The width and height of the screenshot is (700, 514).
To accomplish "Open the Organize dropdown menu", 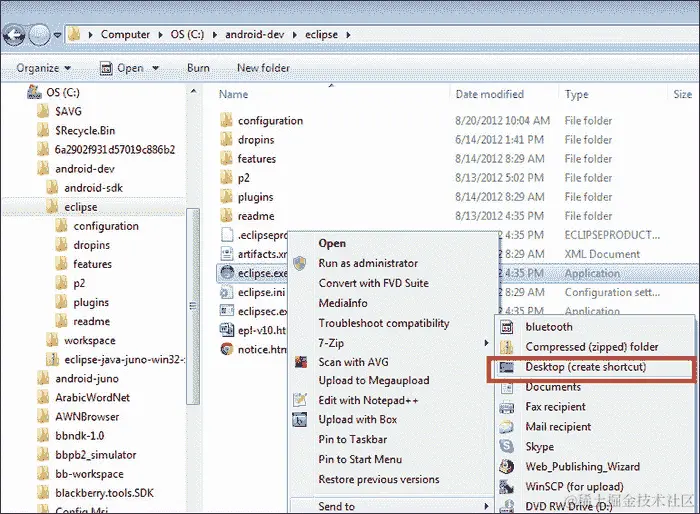I will click(43, 68).
